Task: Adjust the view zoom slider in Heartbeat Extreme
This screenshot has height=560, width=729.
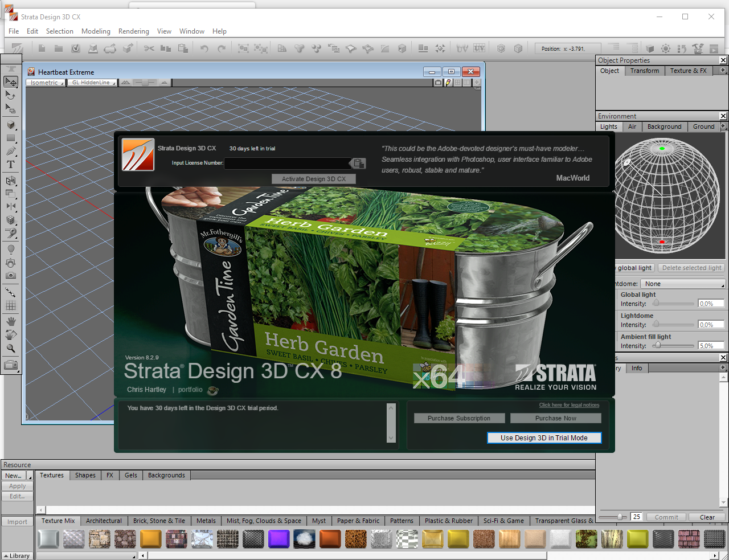Action: coord(145,83)
